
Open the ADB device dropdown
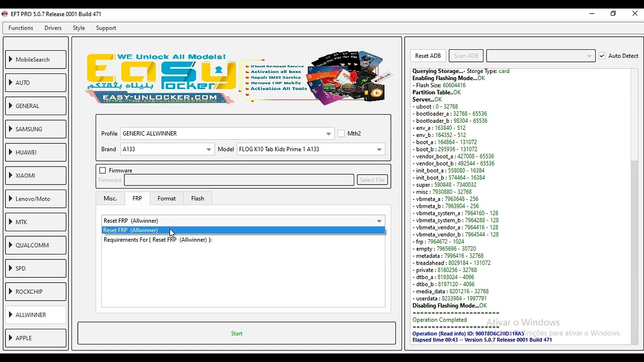click(x=541, y=56)
